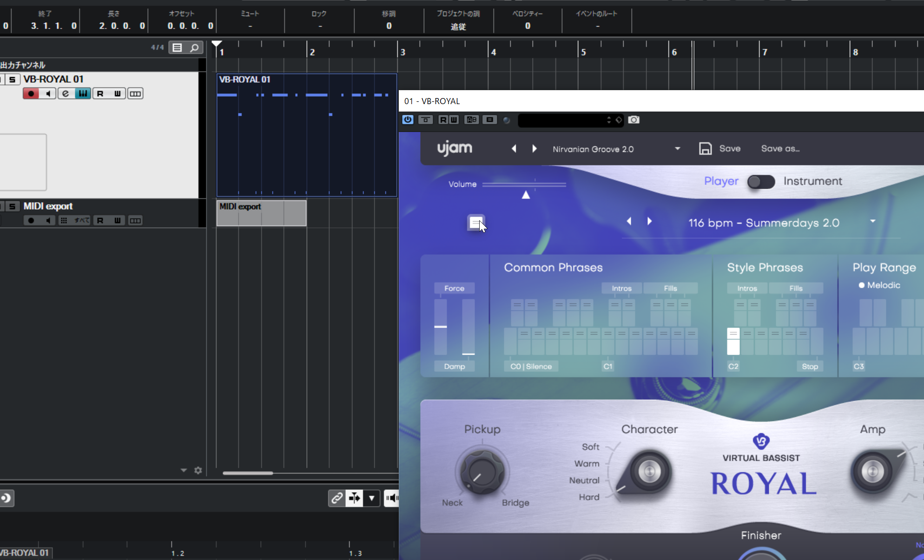Select Melodic play range option
924x560 pixels.
(x=879, y=285)
